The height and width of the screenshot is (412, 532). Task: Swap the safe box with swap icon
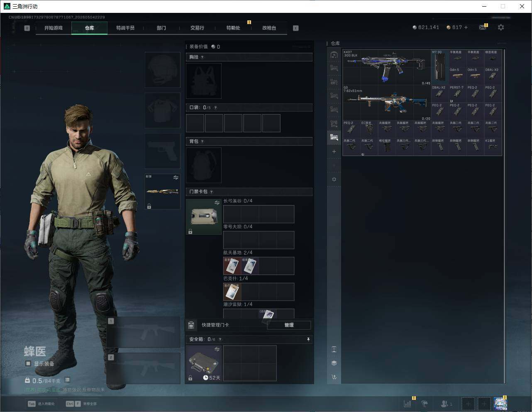(217, 349)
